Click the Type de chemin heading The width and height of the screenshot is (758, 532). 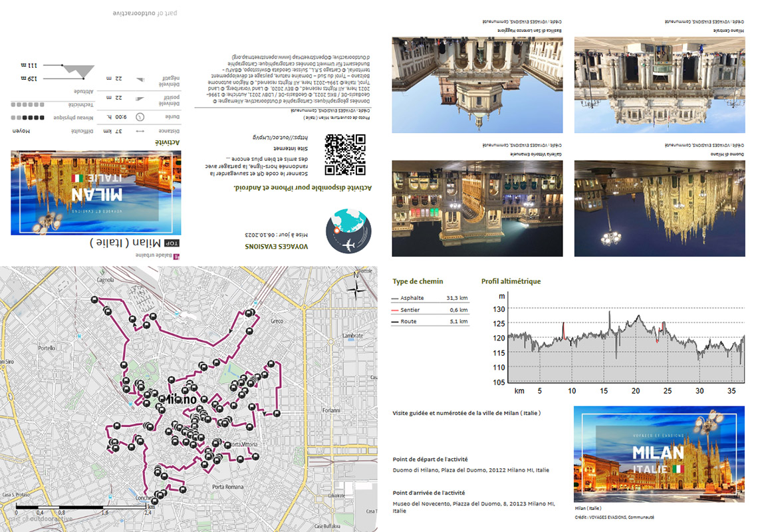click(x=418, y=281)
